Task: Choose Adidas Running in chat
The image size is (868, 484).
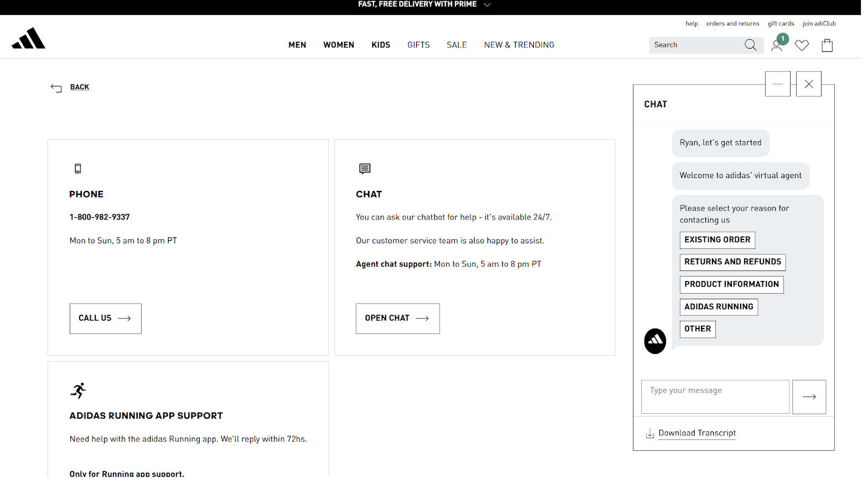Action: pyautogui.click(x=719, y=307)
